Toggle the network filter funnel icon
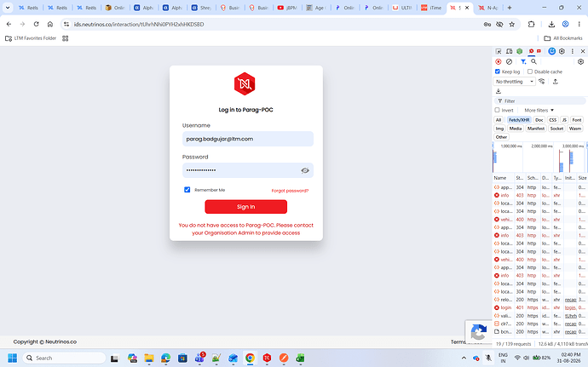 (523, 61)
